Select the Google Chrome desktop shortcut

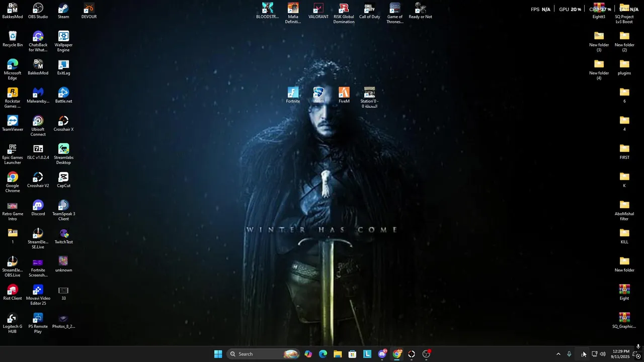click(x=13, y=183)
